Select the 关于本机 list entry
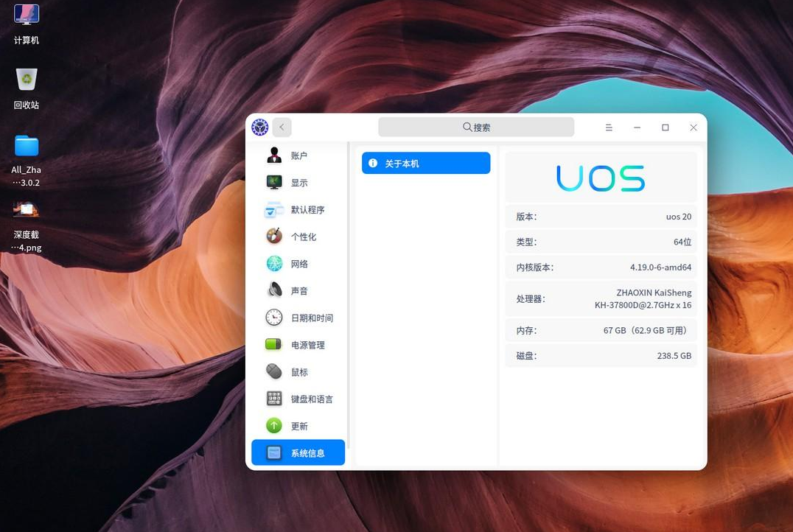The height and width of the screenshot is (532, 793). click(x=426, y=163)
